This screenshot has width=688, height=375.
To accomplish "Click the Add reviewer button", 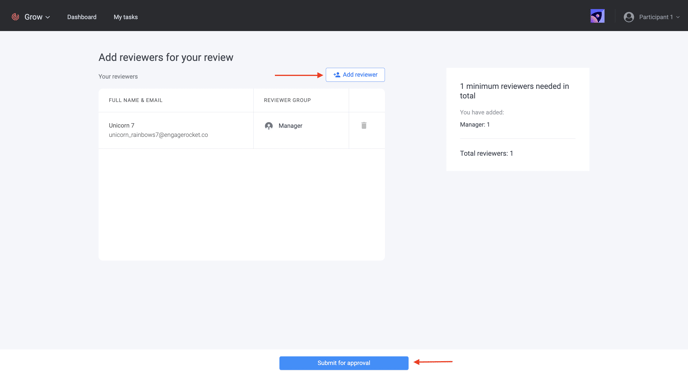I will pyautogui.click(x=355, y=75).
